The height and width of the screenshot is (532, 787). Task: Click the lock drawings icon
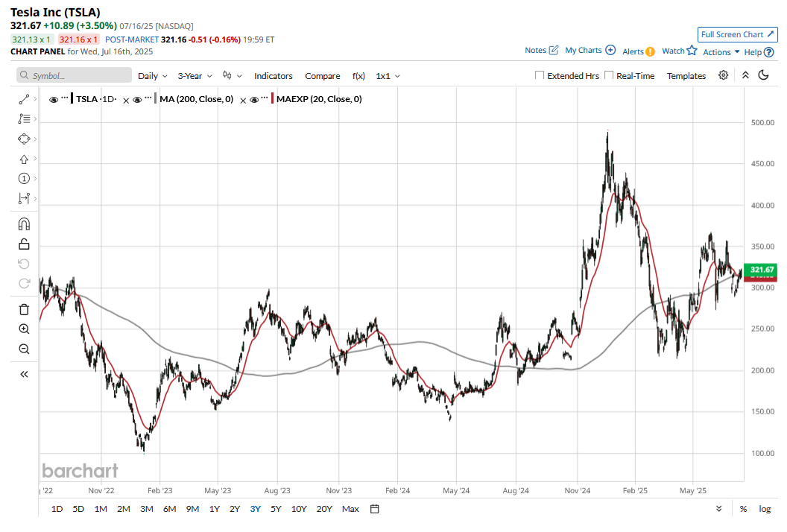(24, 244)
